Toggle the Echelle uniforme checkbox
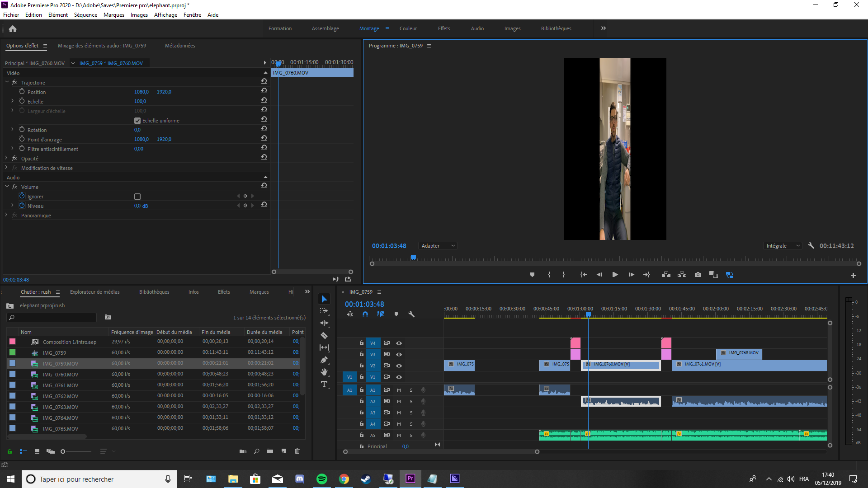 coord(137,121)
